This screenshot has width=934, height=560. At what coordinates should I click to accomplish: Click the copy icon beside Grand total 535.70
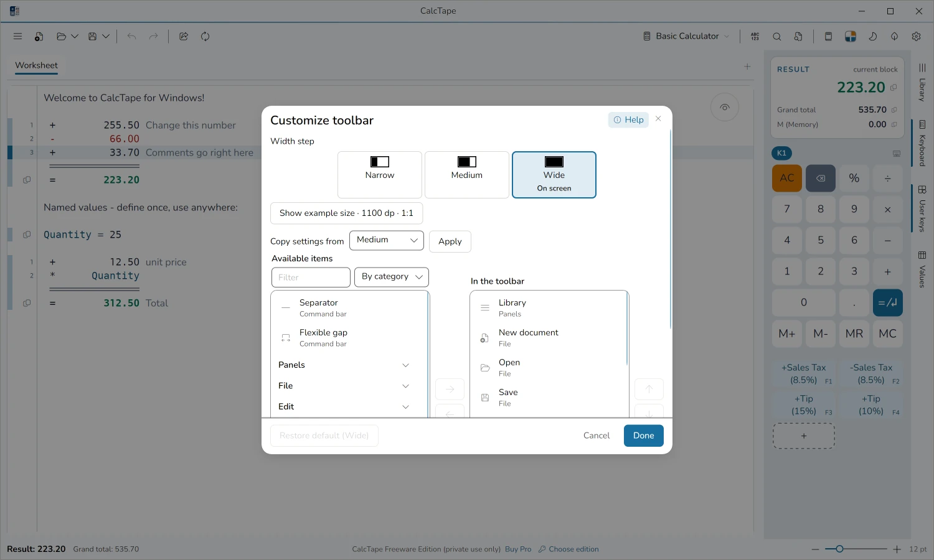[894, 110]
